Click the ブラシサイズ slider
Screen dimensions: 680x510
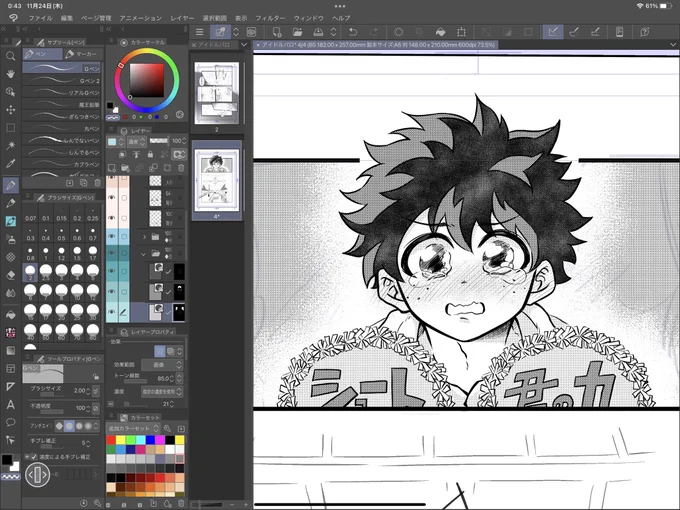[52, 394]
